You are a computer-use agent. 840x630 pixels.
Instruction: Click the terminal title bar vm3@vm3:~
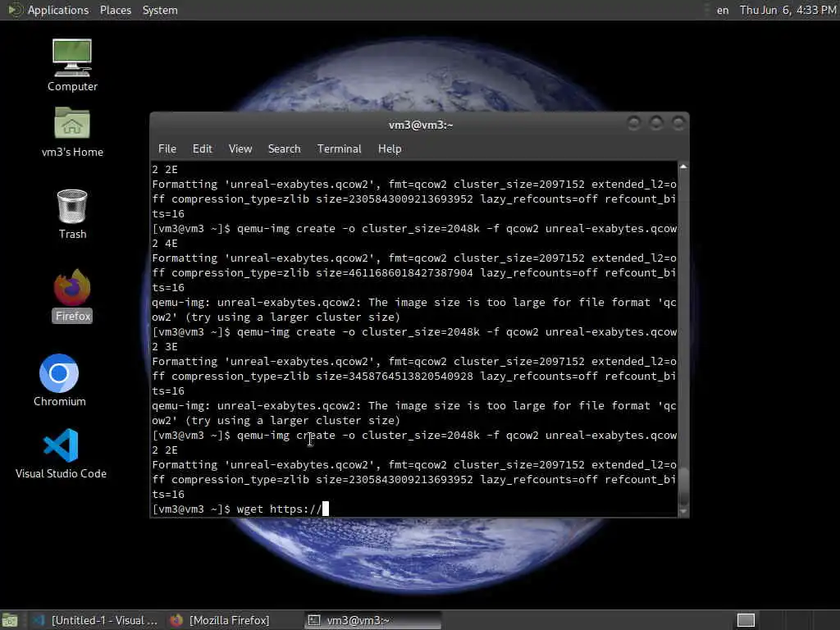(421, 125)
